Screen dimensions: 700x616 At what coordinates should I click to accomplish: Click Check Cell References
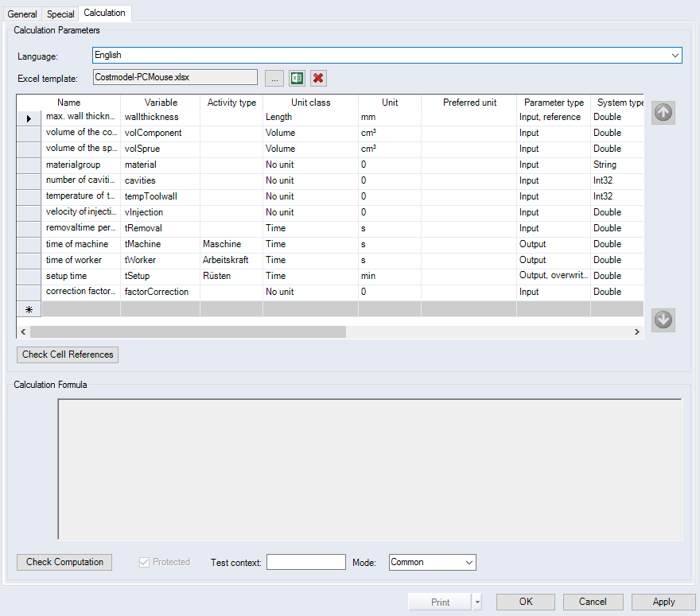coord(67,354)
